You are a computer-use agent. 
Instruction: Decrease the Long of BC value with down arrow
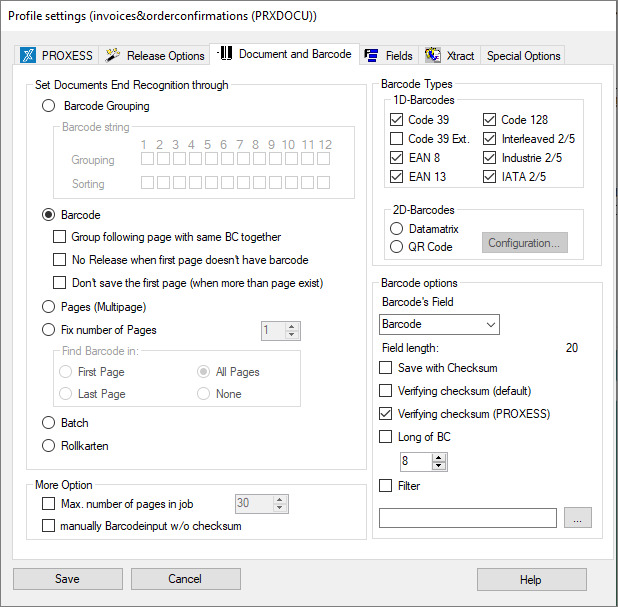439,465
